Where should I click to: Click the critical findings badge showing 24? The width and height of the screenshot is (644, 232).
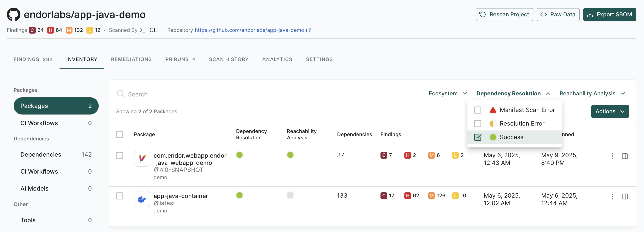pos(32,30)
